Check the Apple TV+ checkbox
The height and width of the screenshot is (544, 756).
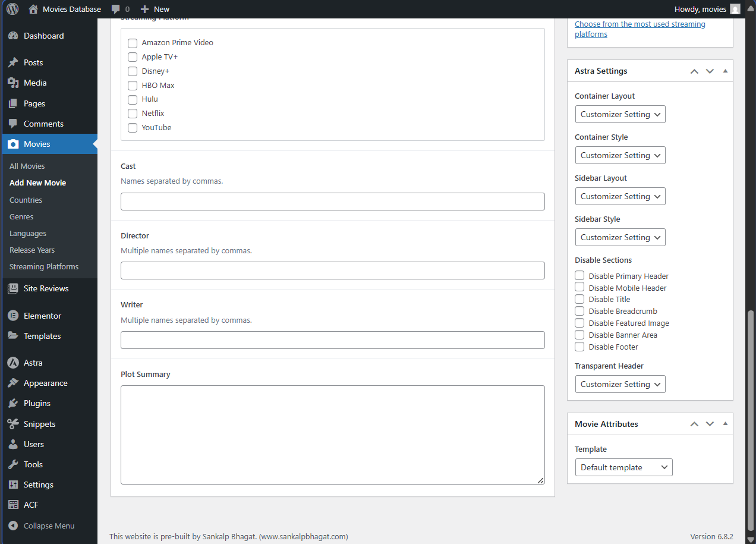[133, 57]
